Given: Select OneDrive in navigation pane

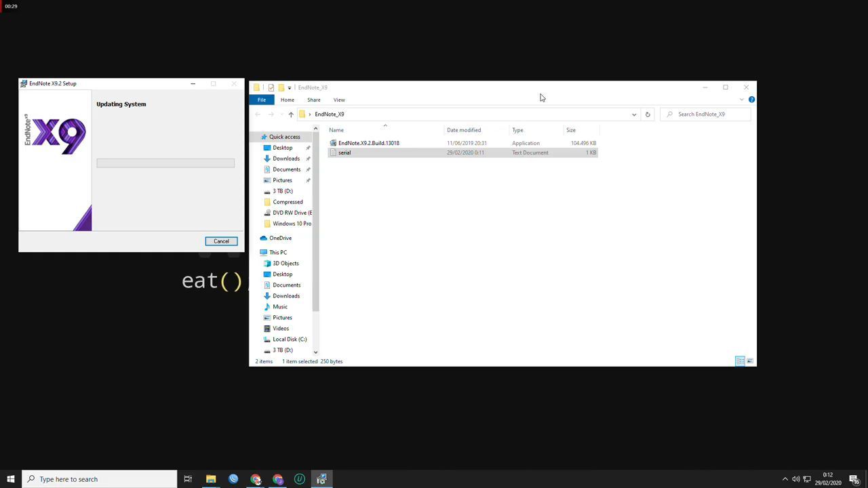Looking at the screenshot, I should (x=280, y=238).
